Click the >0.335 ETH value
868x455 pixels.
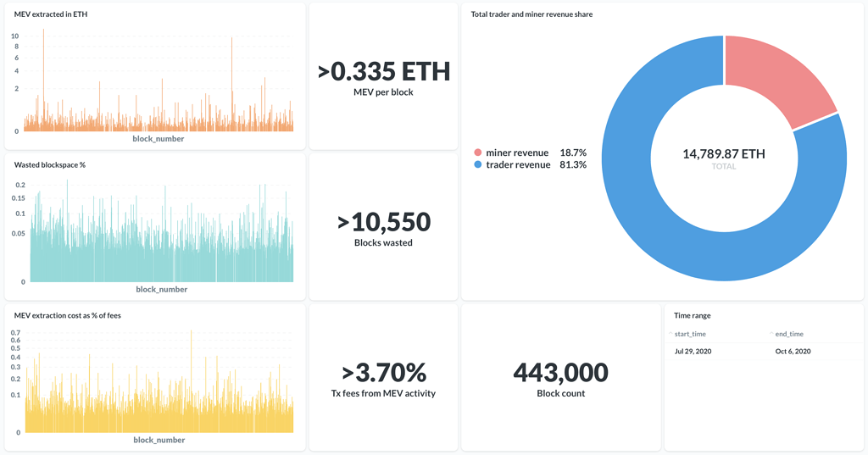(384, 71)
